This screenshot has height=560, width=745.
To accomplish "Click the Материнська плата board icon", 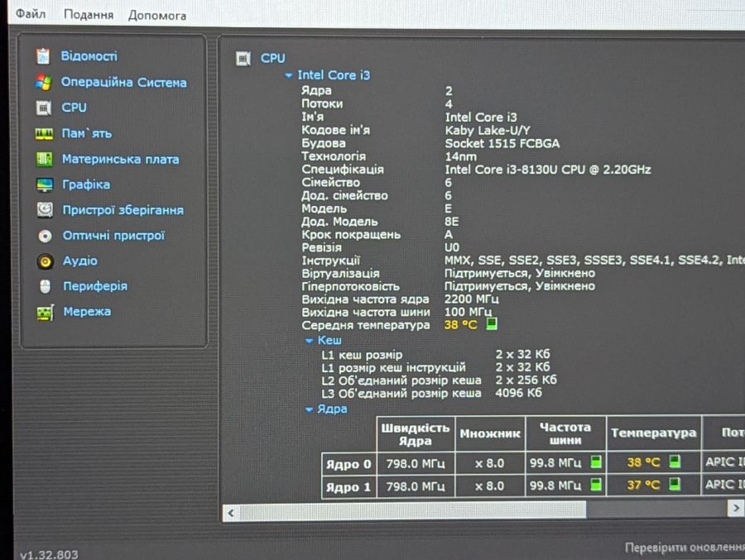I will point(45,159).
